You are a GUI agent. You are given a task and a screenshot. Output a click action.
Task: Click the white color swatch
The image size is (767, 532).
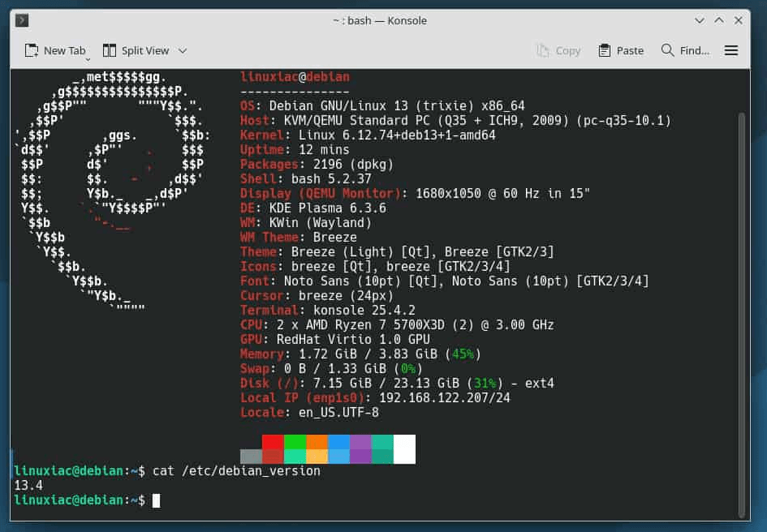[x=404, y=448]
